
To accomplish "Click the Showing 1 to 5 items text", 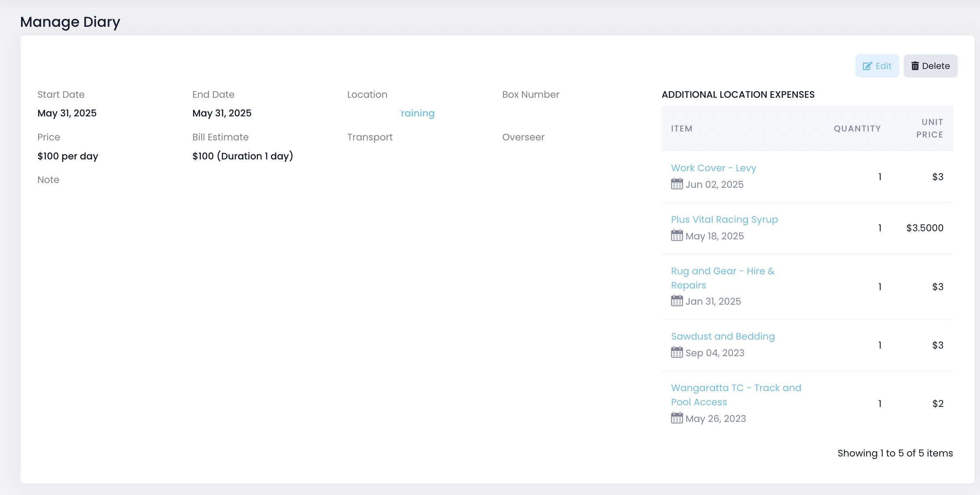I will [895, 453].
